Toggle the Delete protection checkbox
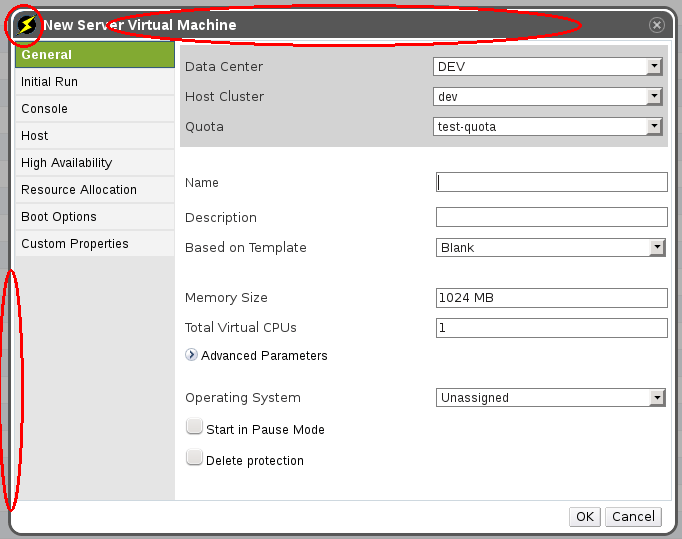Viewport: 682px width, 539px height. click(194, 458)
